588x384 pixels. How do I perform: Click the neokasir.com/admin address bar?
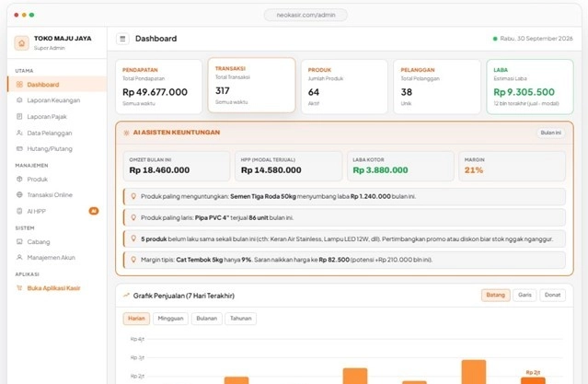point(306,15)
